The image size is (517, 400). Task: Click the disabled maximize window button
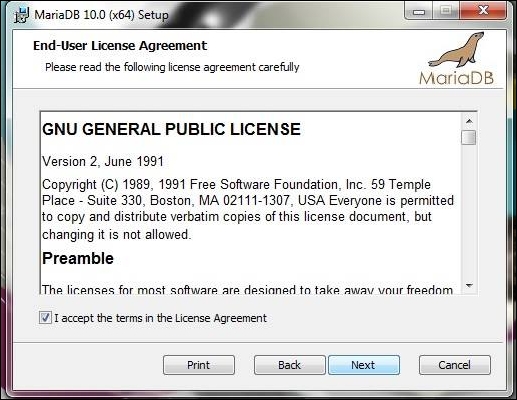click(446, 11)
